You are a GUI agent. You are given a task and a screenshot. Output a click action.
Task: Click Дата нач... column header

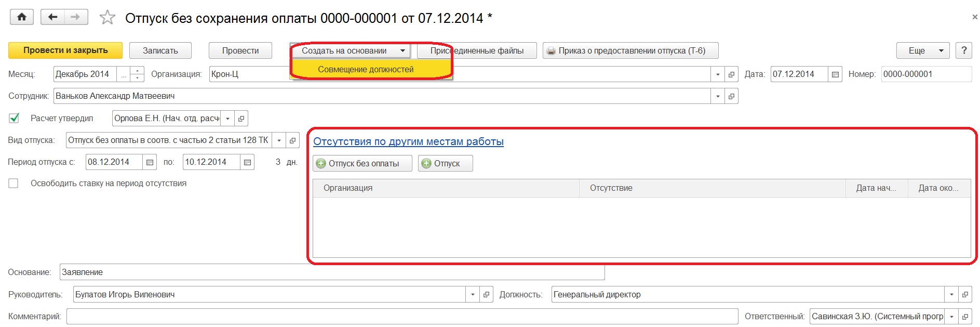pyautogui.click(x=877, y=188)
